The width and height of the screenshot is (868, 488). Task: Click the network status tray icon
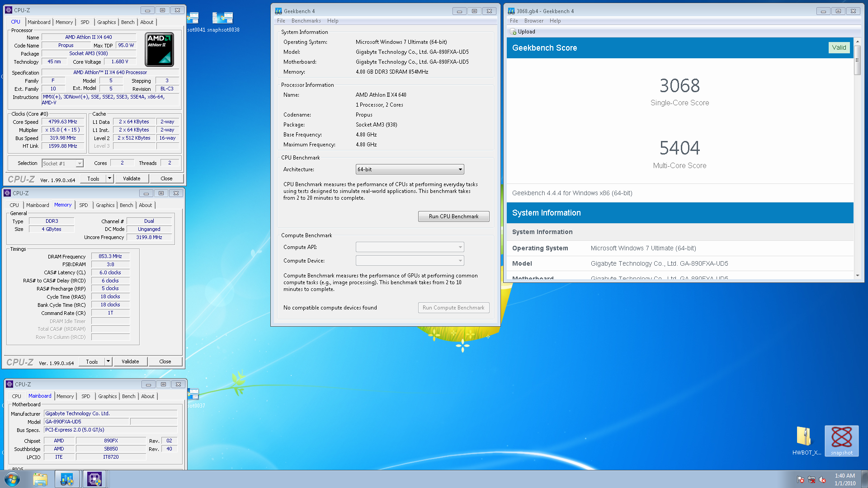[x=811, y=479]
